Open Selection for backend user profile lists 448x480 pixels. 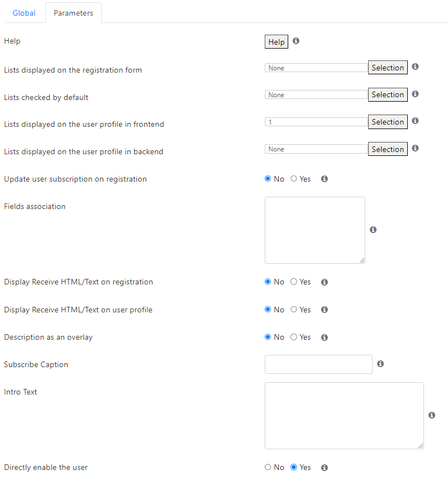[x=388, y=149]
